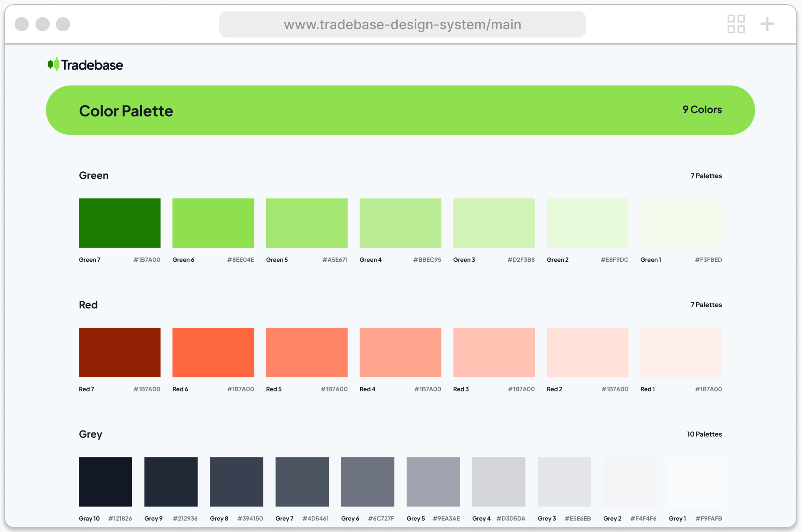The width and height of the screenshot is (801, 532).
Task: Click hex code #6C727F
Action: pos(381,519)
